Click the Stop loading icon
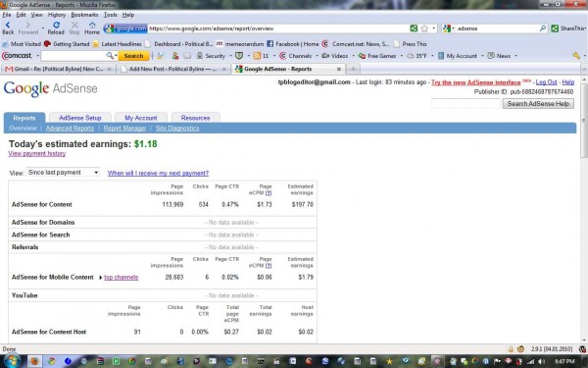Screen dimensions: 588x368 (74, 27)
